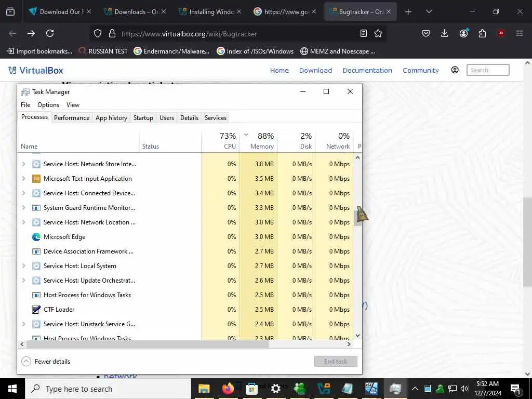Viewport: 532px width, 399px height.
Task: Open the Home link on VirtualBox site
Action: (x=279, y=70)
